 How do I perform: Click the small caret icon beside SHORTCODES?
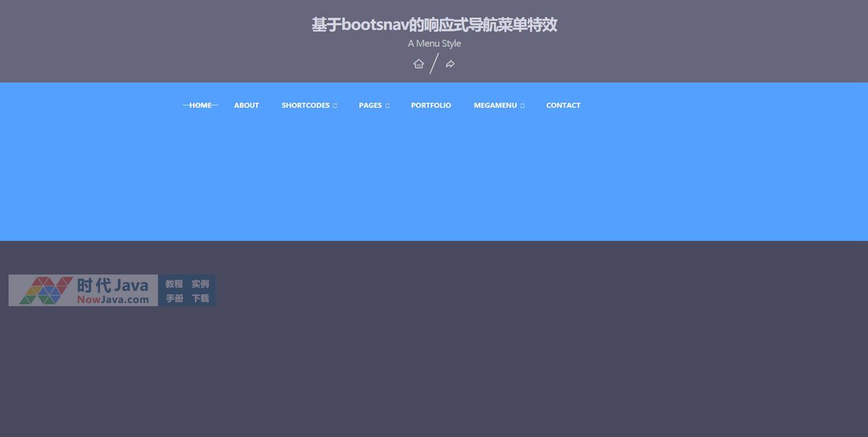point(335,106)
